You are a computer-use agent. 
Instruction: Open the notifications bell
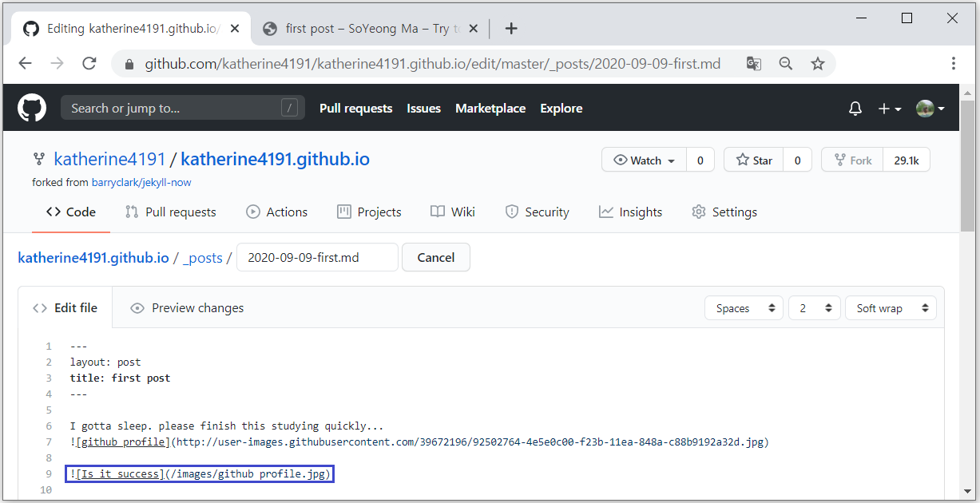[x=855, y=109]
